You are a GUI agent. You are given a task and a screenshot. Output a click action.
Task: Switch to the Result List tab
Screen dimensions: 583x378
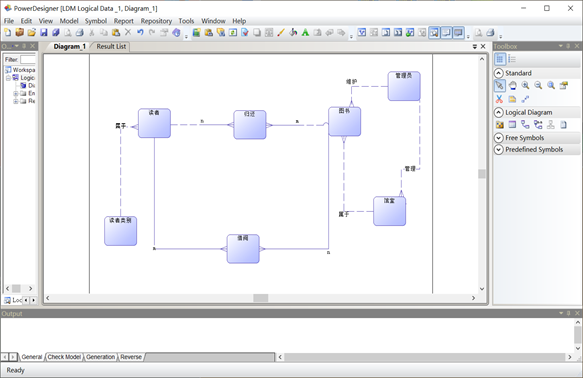111,46
